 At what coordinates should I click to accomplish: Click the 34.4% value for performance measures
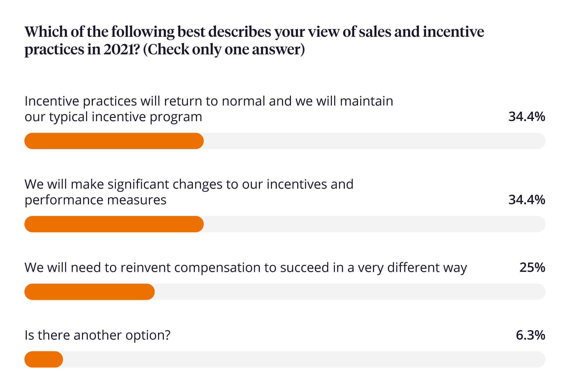[526, 200]
